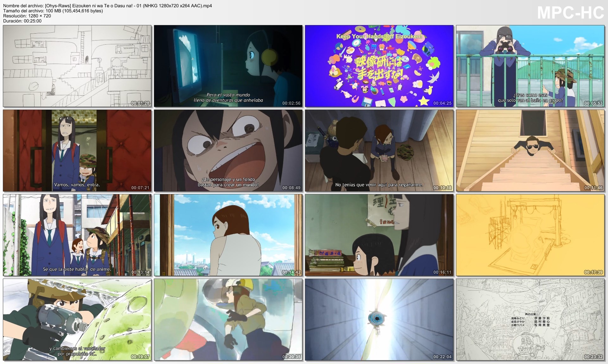
Task: Open the thumbnail stamped 00:16:11
Action: click(x=379, y=235)
